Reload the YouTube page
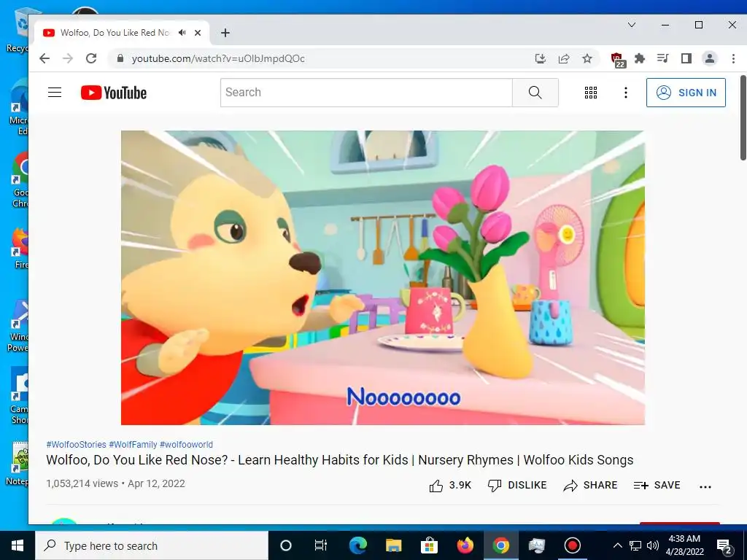This screenshot has height=560, width=747. 91,58
